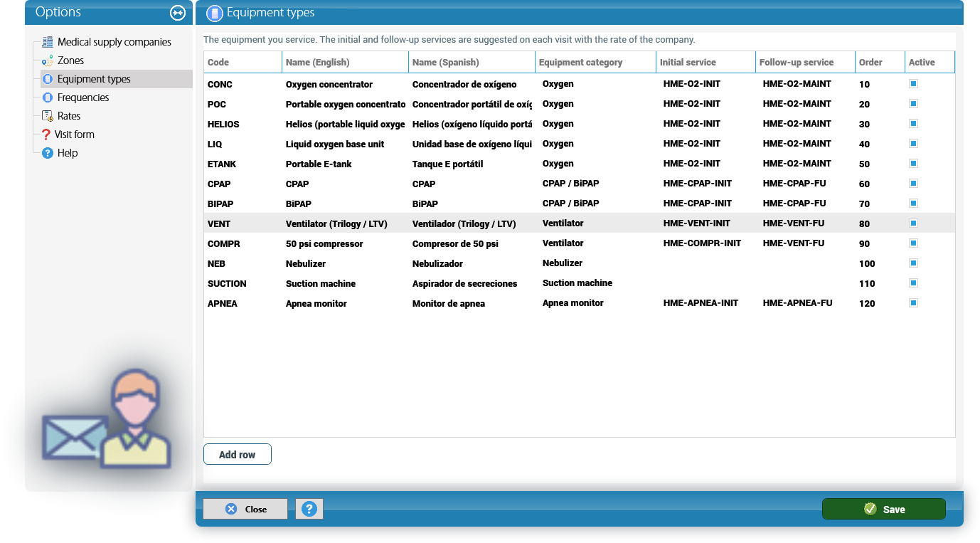Select the BIPAP code cell
This screenshot has width=980, height=543.
click(x=243, y=204)
